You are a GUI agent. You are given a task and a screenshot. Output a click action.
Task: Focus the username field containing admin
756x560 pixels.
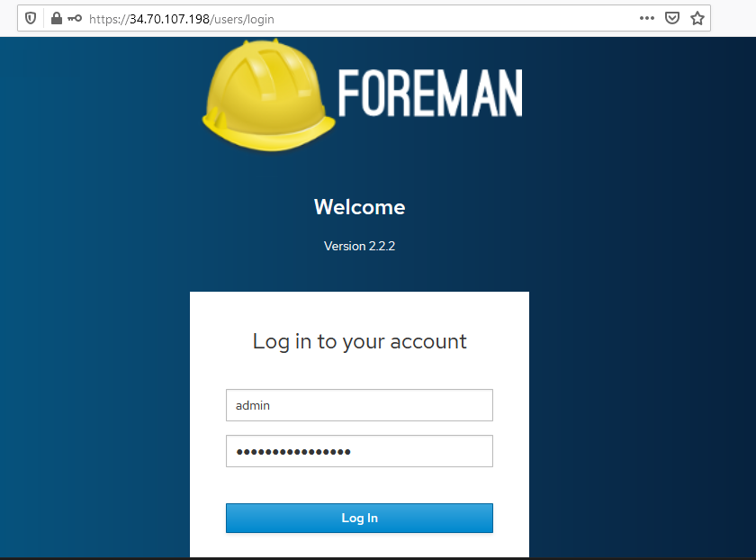point(359,405)
